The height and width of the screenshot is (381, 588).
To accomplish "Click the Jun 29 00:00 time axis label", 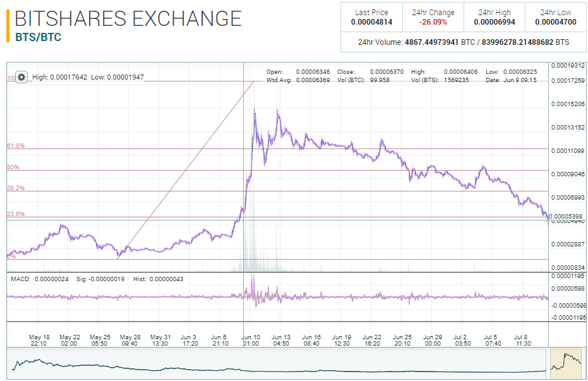I will point(433,340).
